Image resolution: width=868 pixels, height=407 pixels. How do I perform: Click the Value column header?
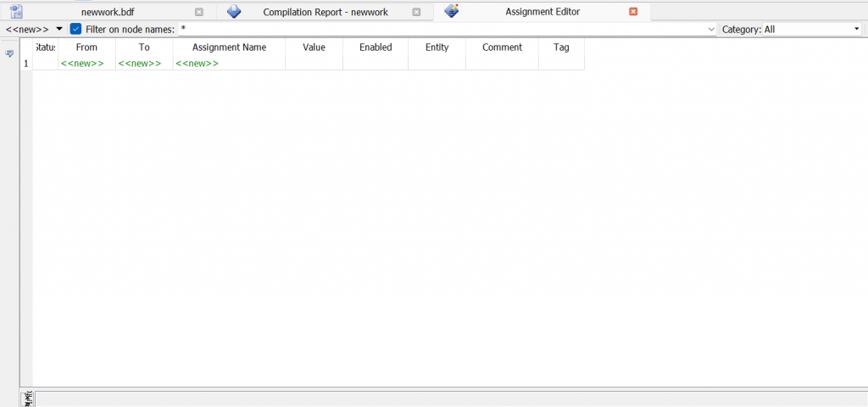pos(314,47)
